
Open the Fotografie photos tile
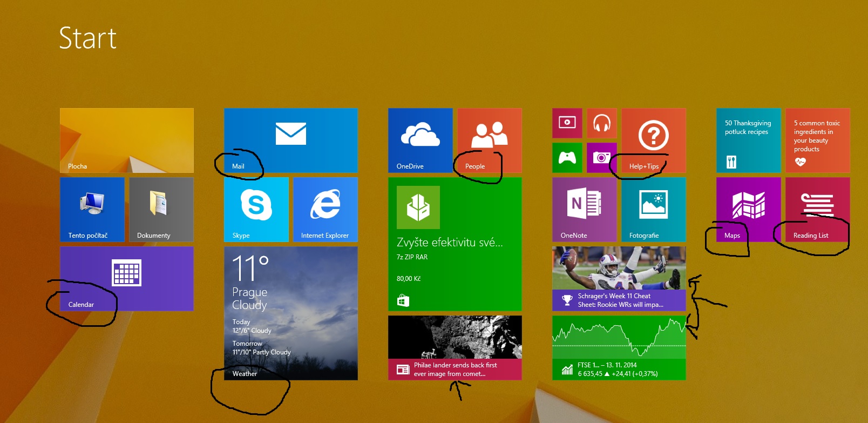654,210
